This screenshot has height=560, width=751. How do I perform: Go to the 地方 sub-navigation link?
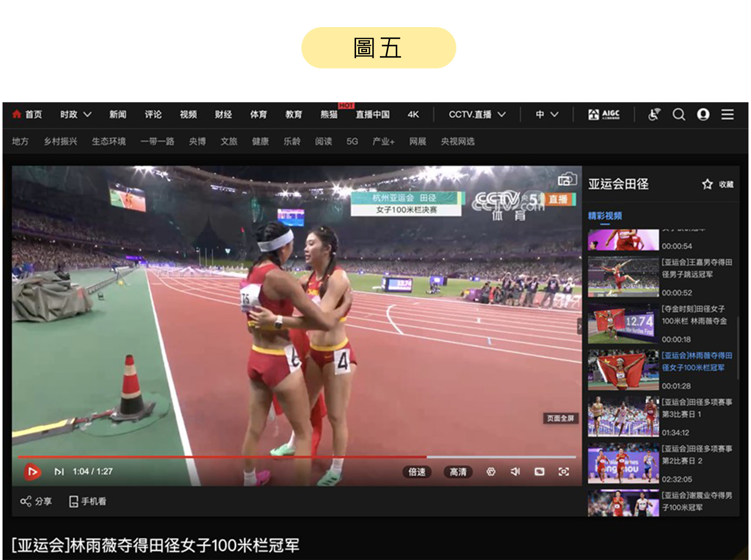coord(20,141)
